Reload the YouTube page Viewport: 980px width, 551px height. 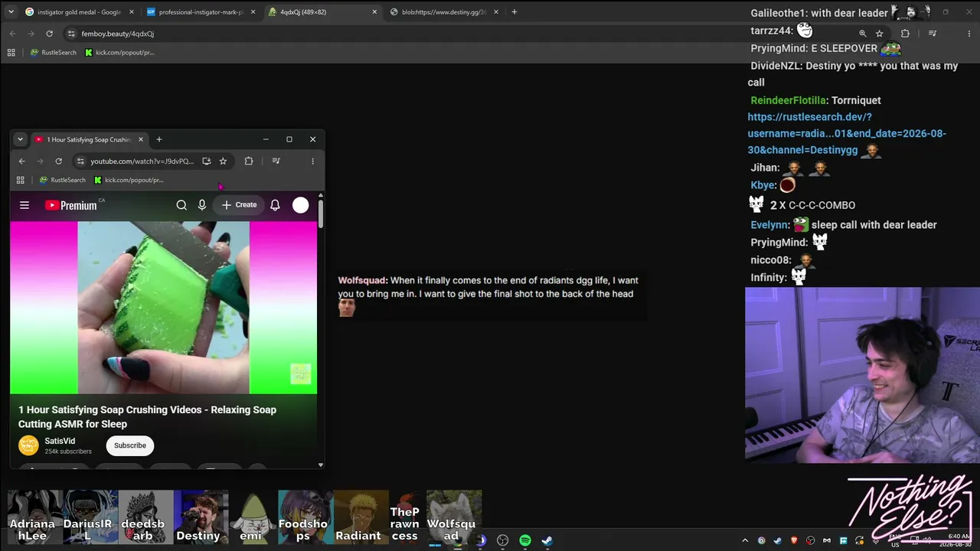(58, 161)
